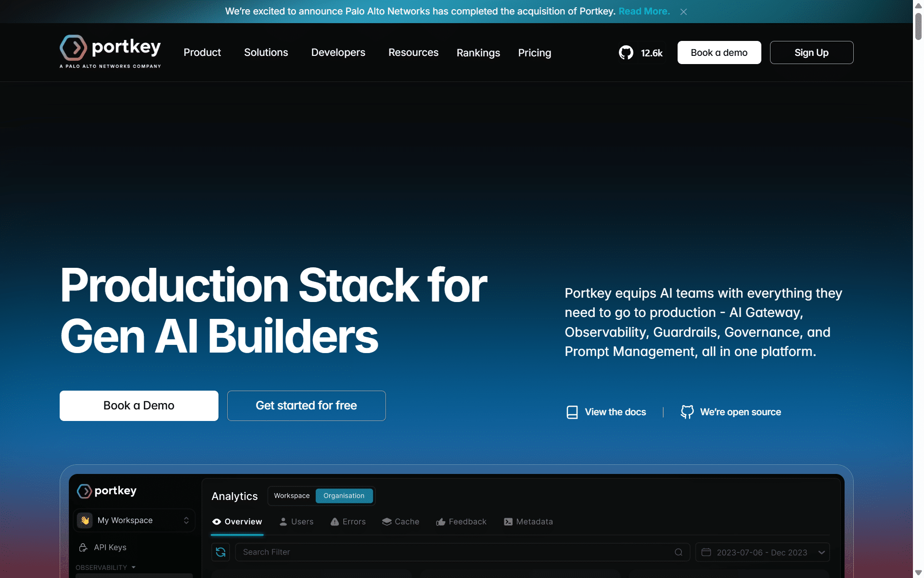The height and width of the screenshot is (578, 924).
Task: Click the warning icon on Errors tab
Action: click(334, 522)
